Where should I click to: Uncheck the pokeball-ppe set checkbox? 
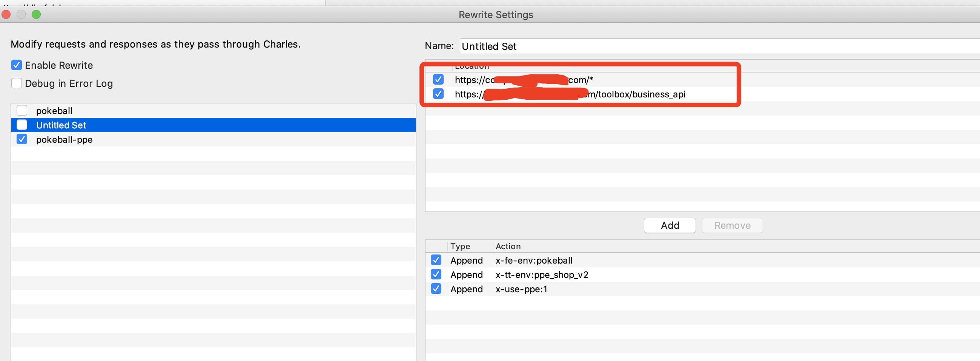22,139
